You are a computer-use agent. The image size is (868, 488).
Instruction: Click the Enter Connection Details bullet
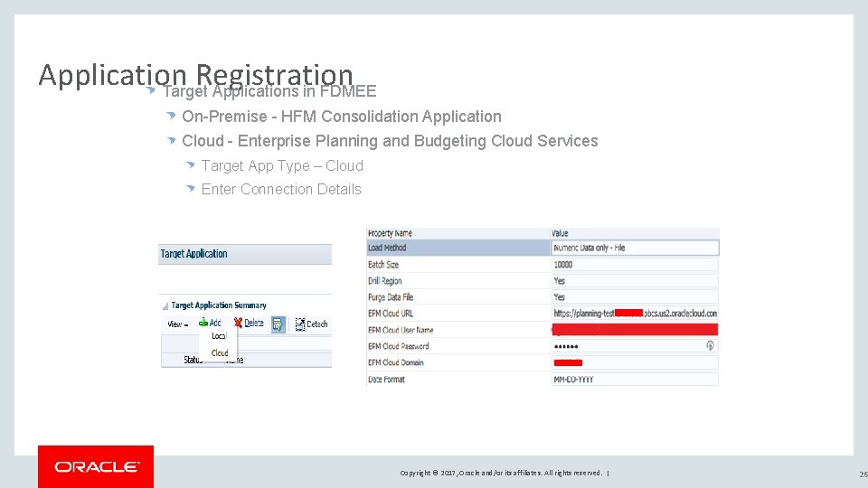click(x=281, y=189)
